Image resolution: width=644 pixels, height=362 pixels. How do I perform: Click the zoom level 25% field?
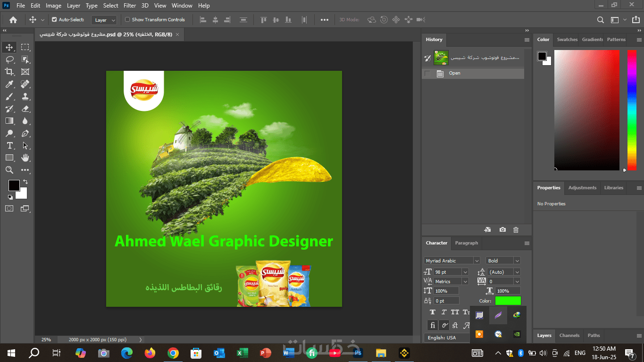[46, 339]
